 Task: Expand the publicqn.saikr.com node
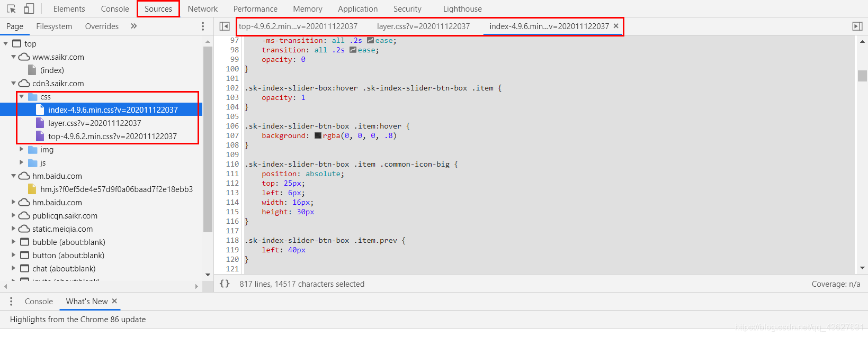14,215
